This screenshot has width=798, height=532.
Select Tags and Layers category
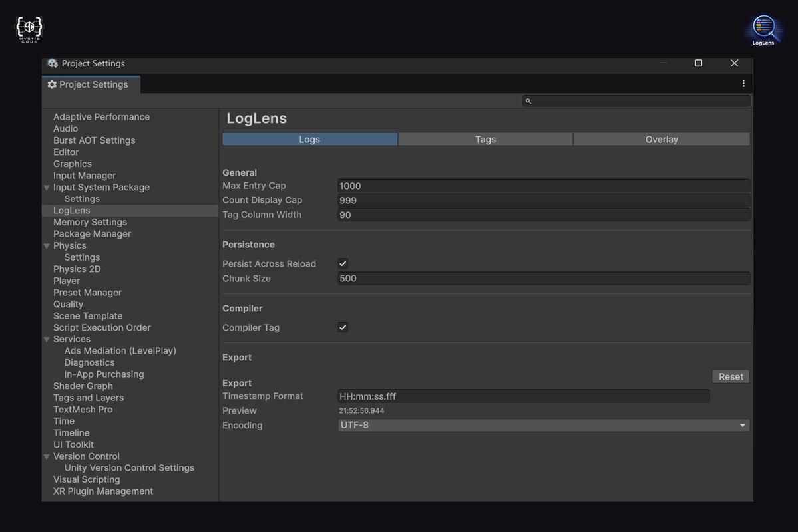pyautogui.click(x=89, y=398)
